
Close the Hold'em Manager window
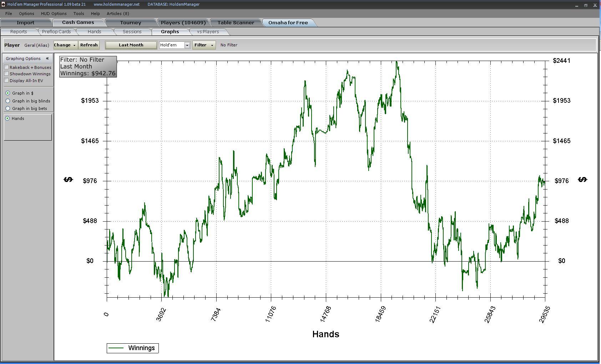pyautogui.click(x=595, y=5)
